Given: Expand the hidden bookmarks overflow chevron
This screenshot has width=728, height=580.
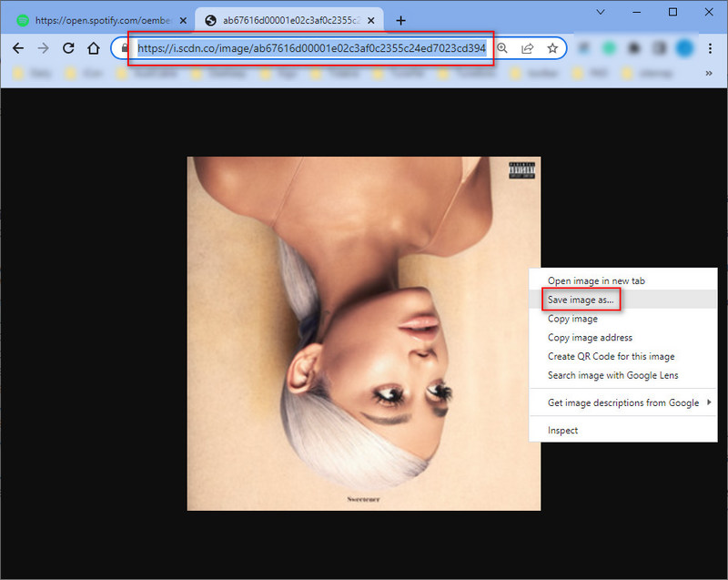Looking at the screenshot, I should pos(708,73).
